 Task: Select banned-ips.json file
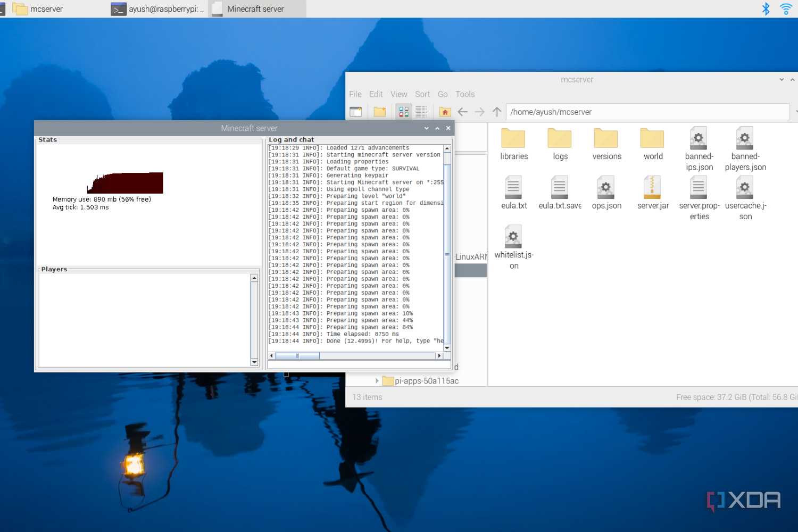point(699,149)
